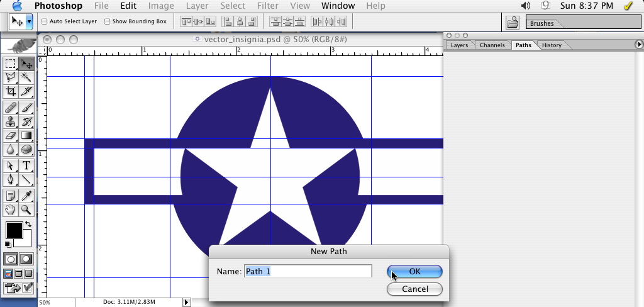This screenshot has height=307, width=644.
Task: Switch to the Layers tab
Action: tap(459, 45)
